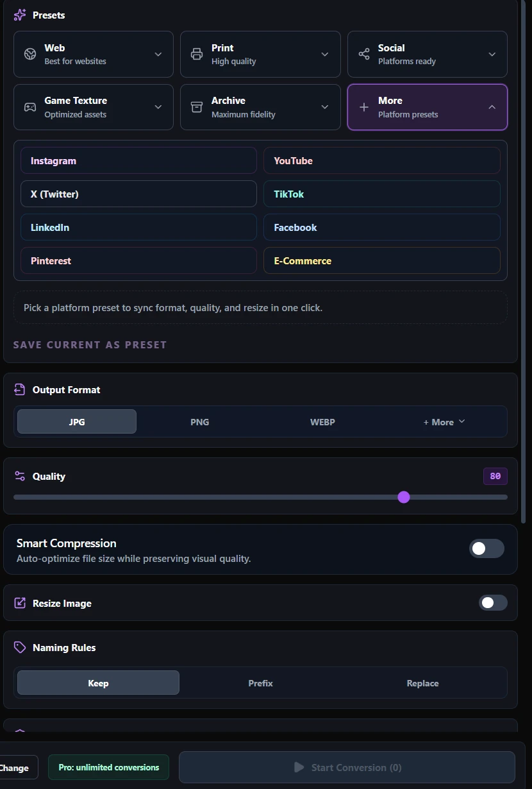Click the Start Conversion (0) button

pyautogui.click(x=347, y=767)
